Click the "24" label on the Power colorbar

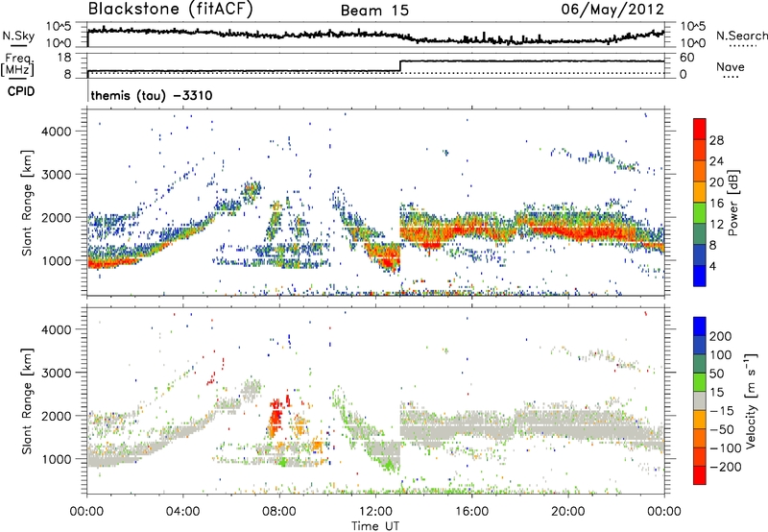[x=716, y=161]
